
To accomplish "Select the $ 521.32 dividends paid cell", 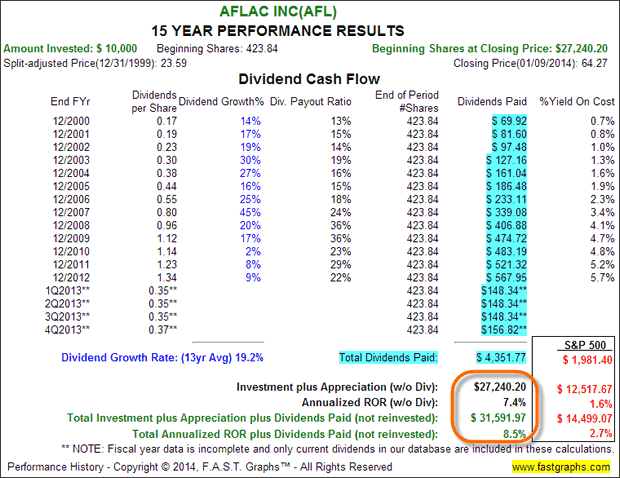I will click(x=506, y=265).
